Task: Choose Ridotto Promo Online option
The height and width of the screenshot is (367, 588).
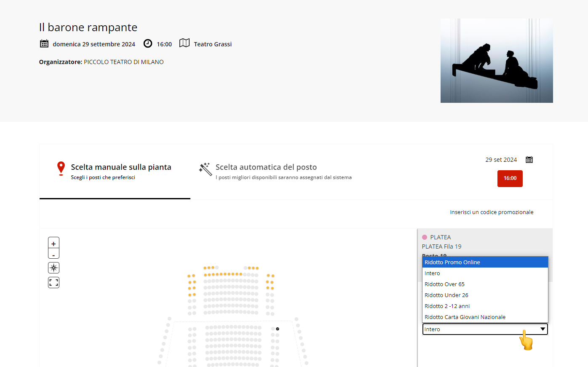Action: point(485,262)
